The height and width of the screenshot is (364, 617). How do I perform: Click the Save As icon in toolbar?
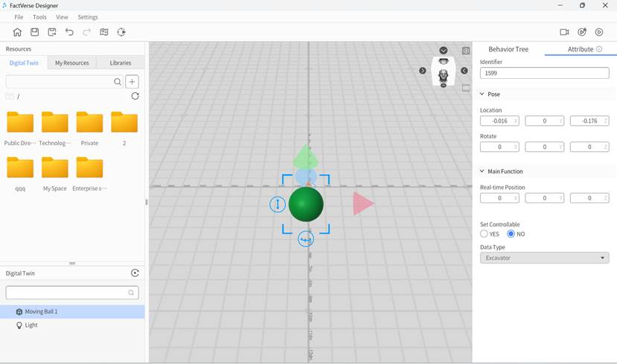[x=52, y=32]
